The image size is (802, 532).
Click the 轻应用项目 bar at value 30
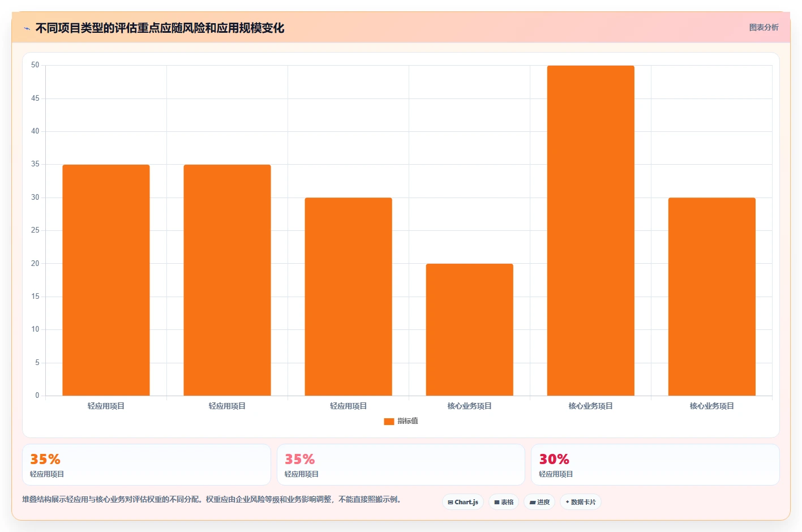[x=348, y=297]
